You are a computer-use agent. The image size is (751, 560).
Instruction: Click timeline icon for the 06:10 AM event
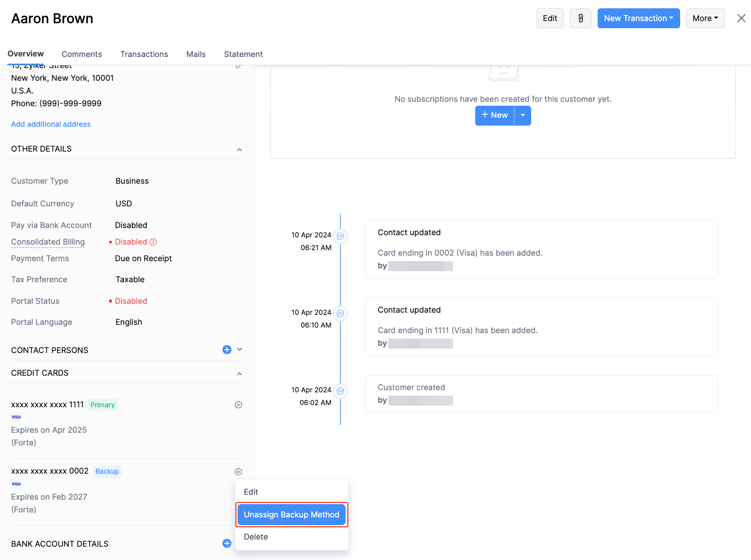(341, 313)
